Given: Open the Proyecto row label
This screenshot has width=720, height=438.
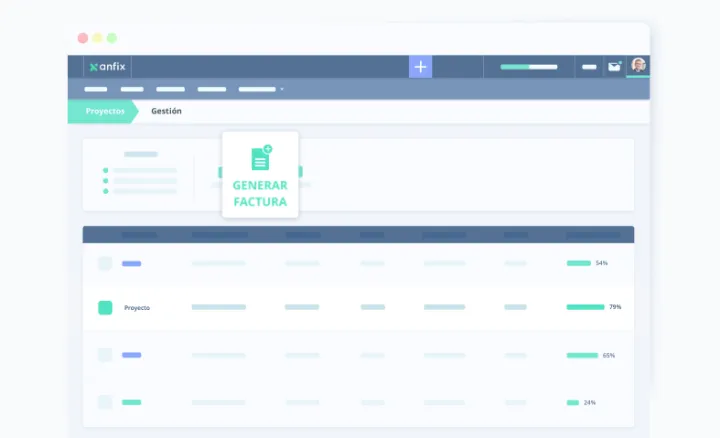Looking at the screenshot, I should (x=137, y=308).
